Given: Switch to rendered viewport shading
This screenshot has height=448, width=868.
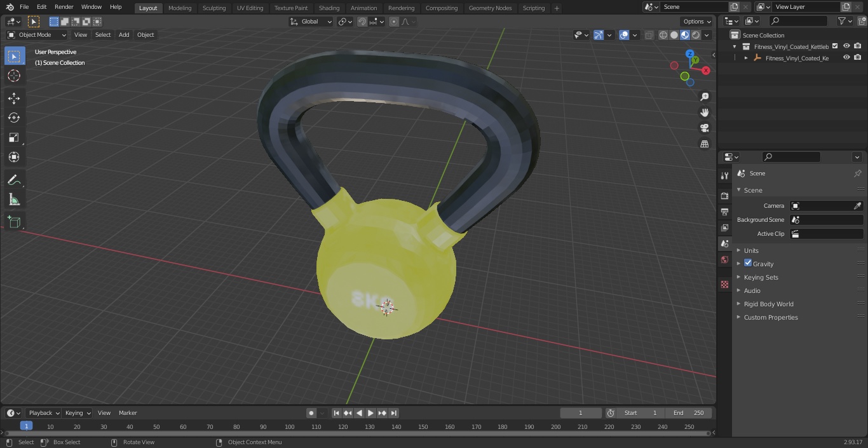Looking at the screenshot, I should click(696, 35).
